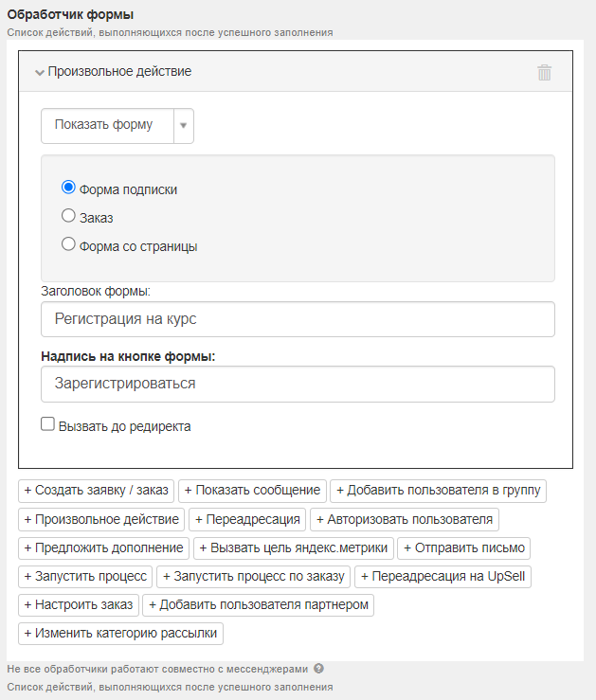
Task: Click the Показать форму selected value
Action: pos(103,124)
